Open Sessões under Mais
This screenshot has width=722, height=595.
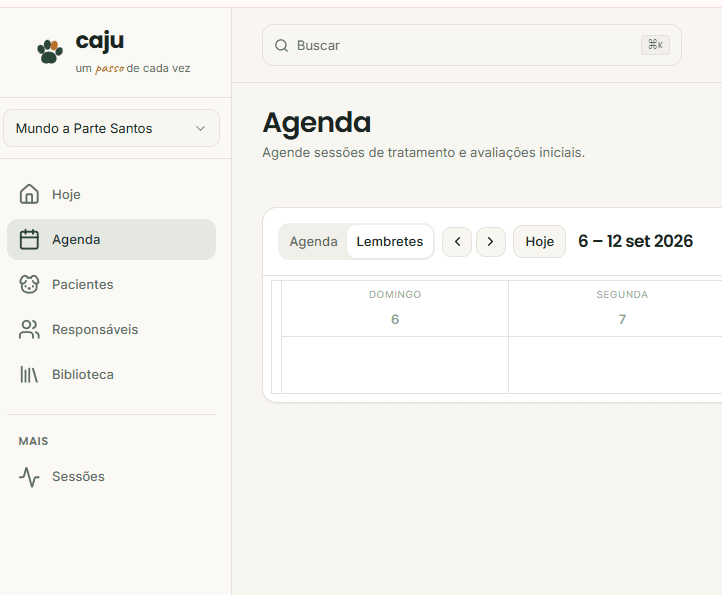point(111,477)
